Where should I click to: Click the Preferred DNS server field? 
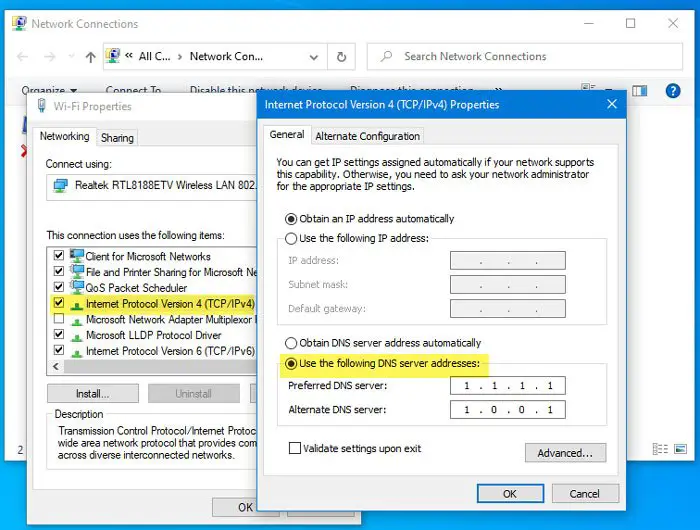pyautogui.click(x=508, y=386)
